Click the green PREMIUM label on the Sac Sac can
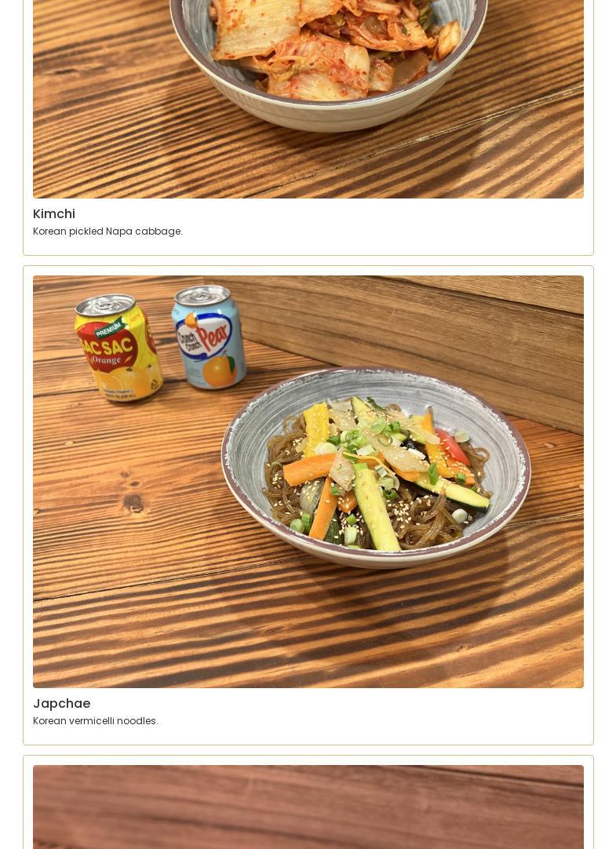 coord(111,327)
